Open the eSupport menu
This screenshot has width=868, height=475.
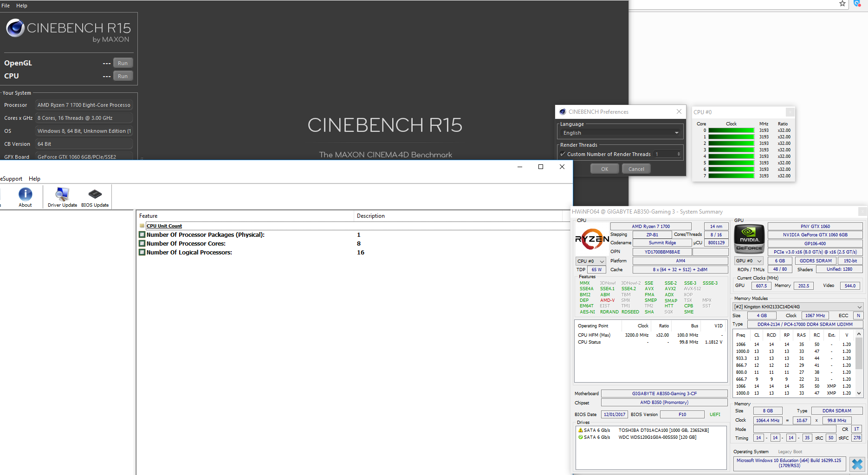pos(11,179)
